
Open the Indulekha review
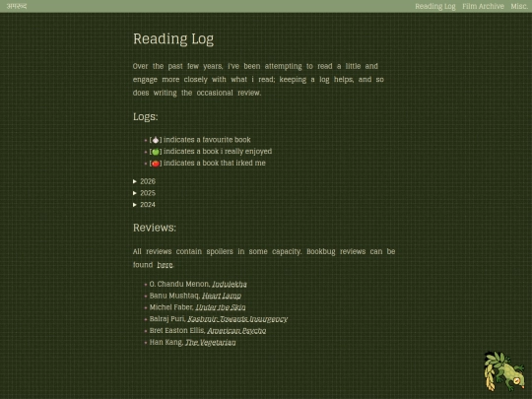[x=230, y=284]
